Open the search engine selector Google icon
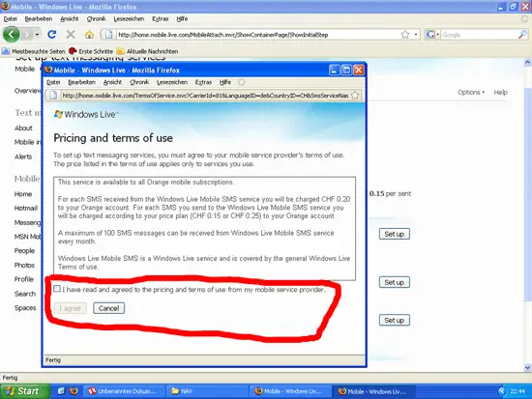 tap(432, 34)
